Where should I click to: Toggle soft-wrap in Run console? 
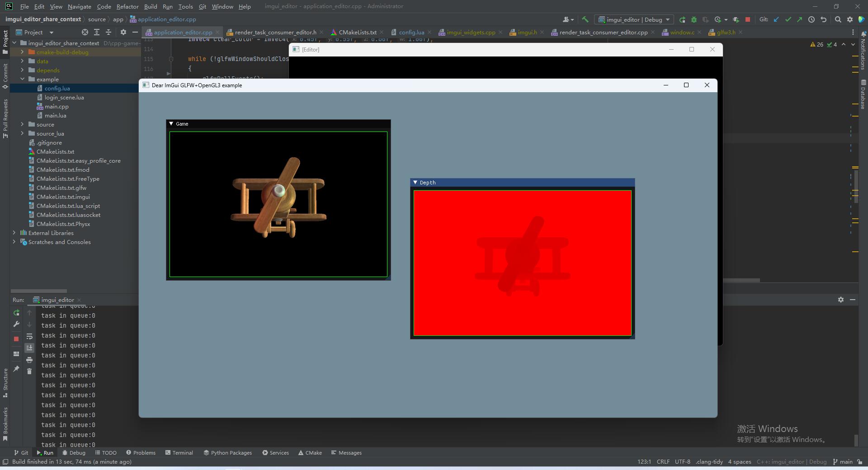point(29,336)
